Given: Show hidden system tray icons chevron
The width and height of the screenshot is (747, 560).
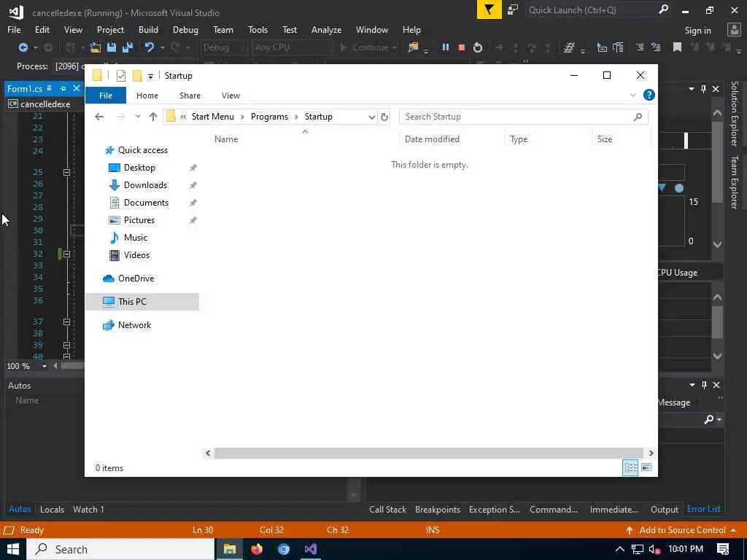Looking at the screenshot, I should [620, 549].
